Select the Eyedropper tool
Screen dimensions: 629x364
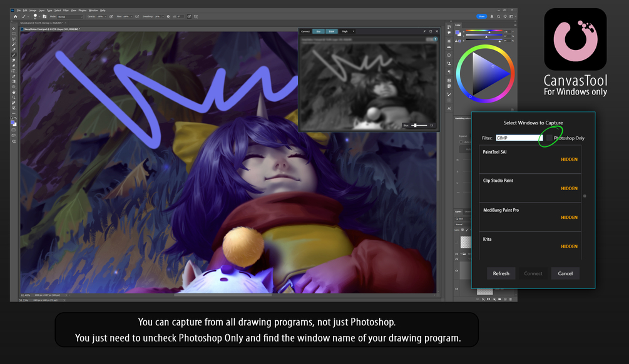pos(14,49)
